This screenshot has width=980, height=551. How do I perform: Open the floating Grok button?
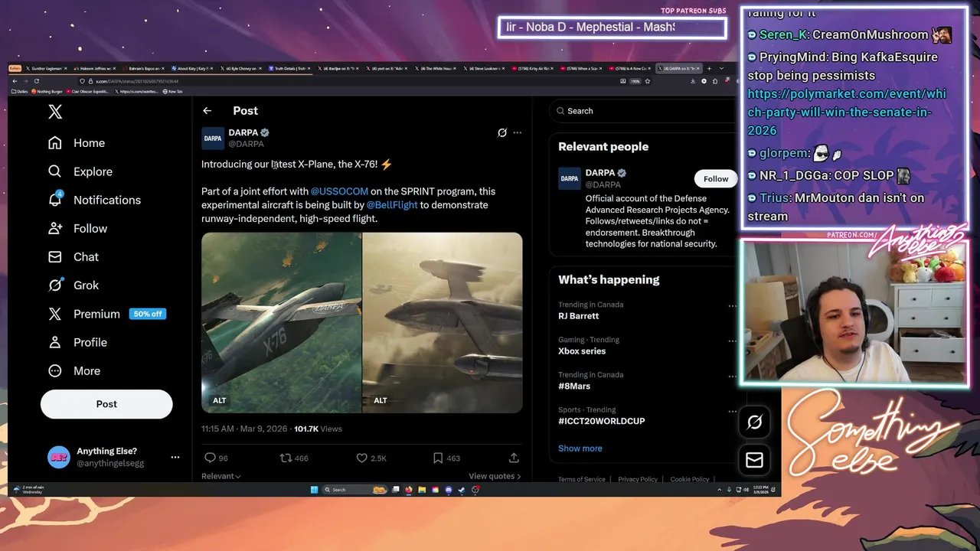tap(754, 422)
